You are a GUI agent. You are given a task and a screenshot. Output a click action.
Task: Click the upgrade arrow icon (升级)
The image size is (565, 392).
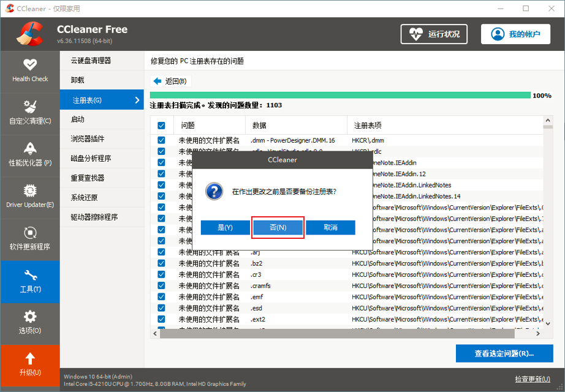point(30,358)
